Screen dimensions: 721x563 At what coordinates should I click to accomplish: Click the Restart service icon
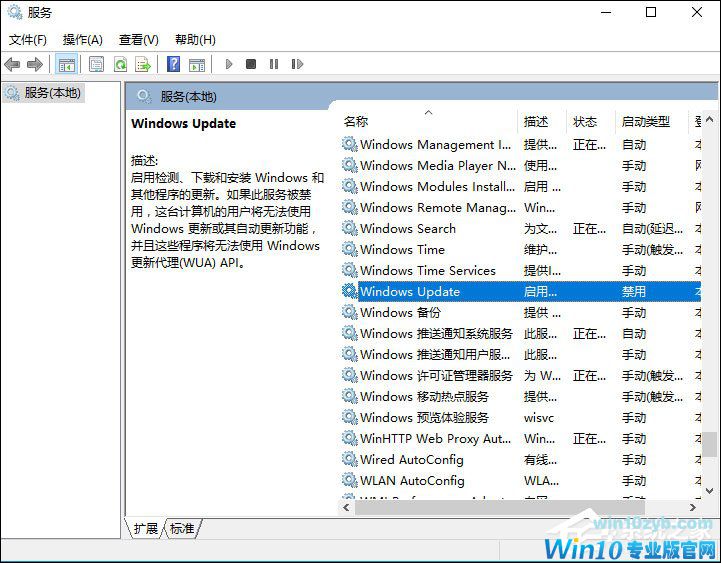pos(297,64)
